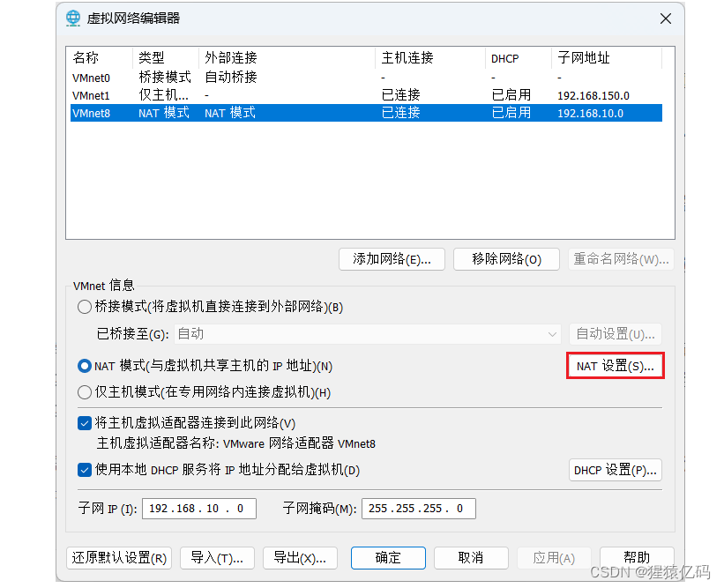Image resolution: width=724 pixels, height=588 pixels.
Task: Click the DHCP column header
Action: pos(519,58)
